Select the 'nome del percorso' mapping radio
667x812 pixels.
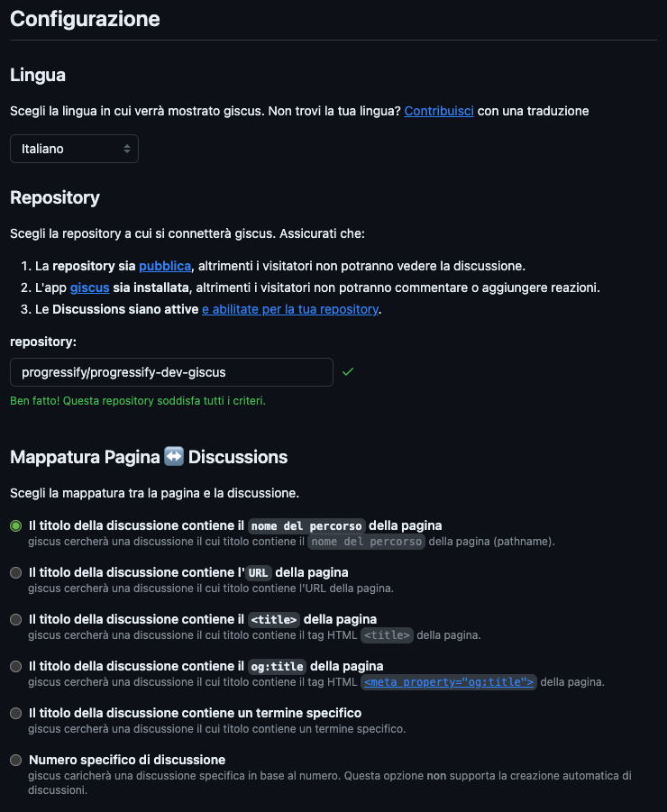coord(16,525)
